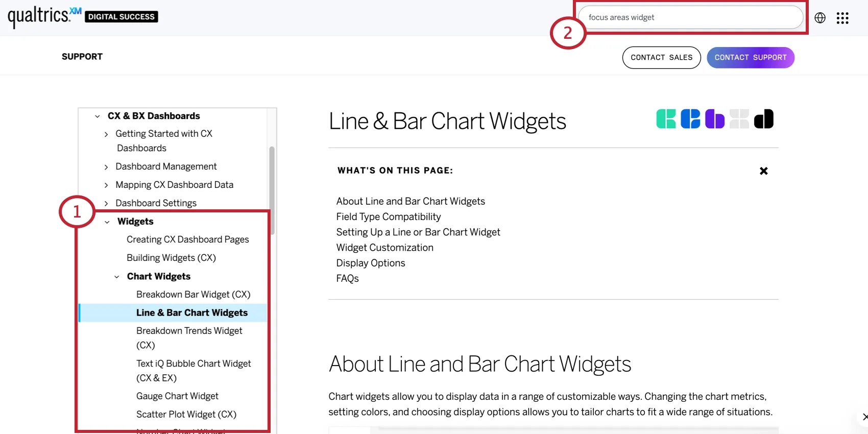This screenshot has width=868, height=434.
Task: Click the purple product icon
Action: [715, 119]
